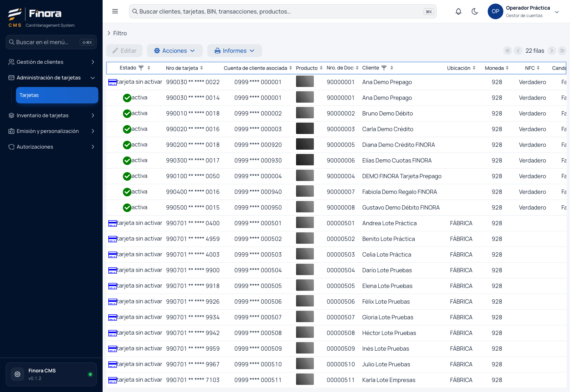Click account 0999 **** 000940
This screenshot has height=392, width=570.
(258, 192)
